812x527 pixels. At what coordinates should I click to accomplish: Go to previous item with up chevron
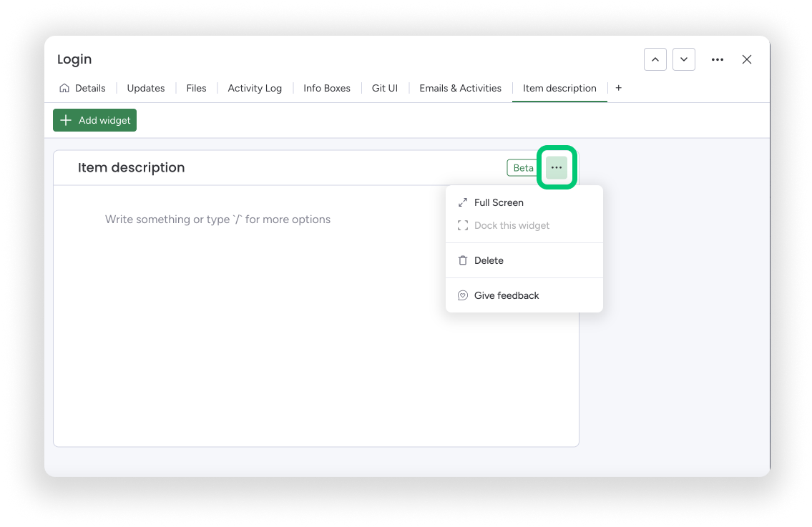(x=655, y=59)
